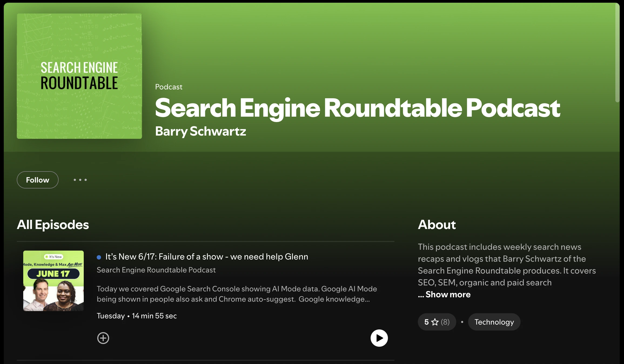Click the Tuesday 14 min 55 sec label
Viewport: 624px width, 364px height.
[x=137, y=316]
